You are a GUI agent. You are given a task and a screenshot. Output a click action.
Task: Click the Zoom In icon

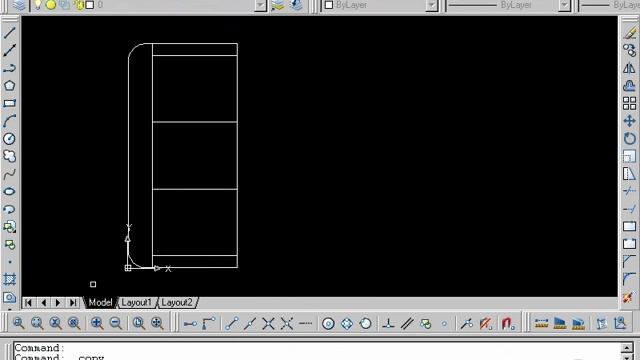[x=97, y=323]
